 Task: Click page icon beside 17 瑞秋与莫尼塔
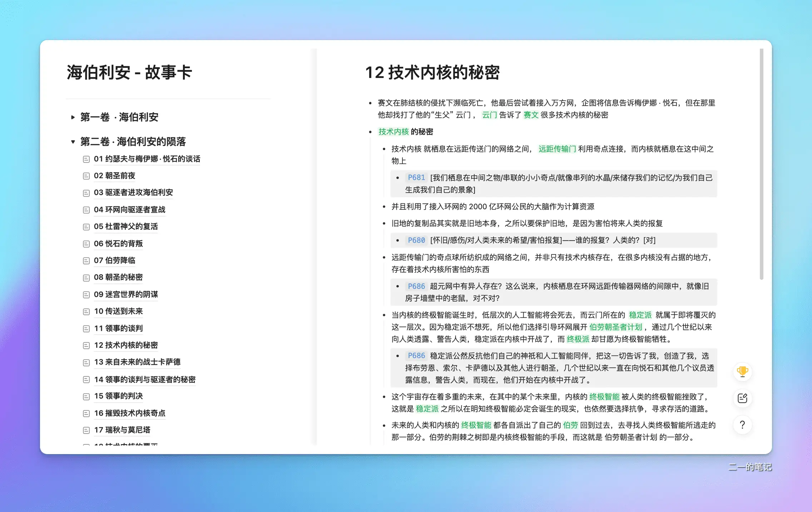pyautogui.click(x=86, y=430)
